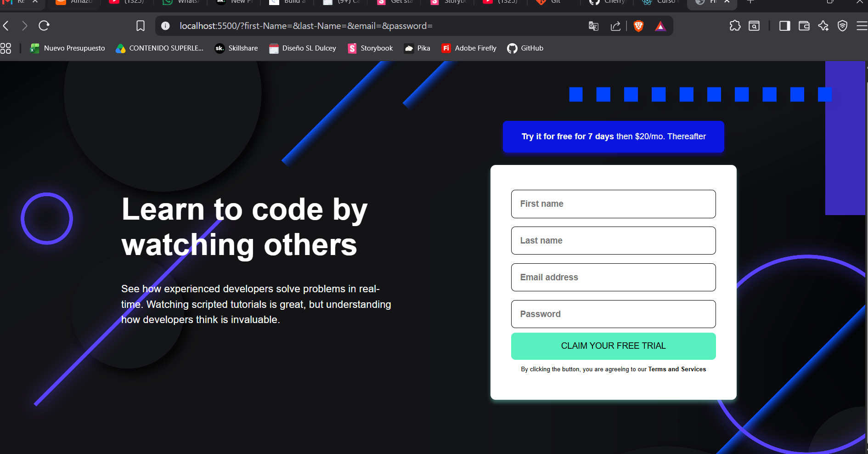Open the Skillshare bookmark
868x454 pixels.
(x=236, y=48)
